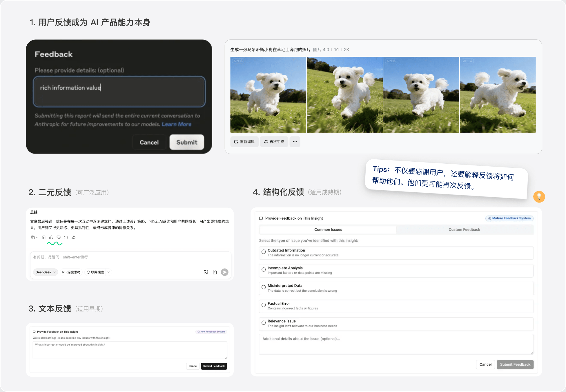Click Cancel in the dark Feedback dialog
566x392 pixels.
click(x=149, y=142)
